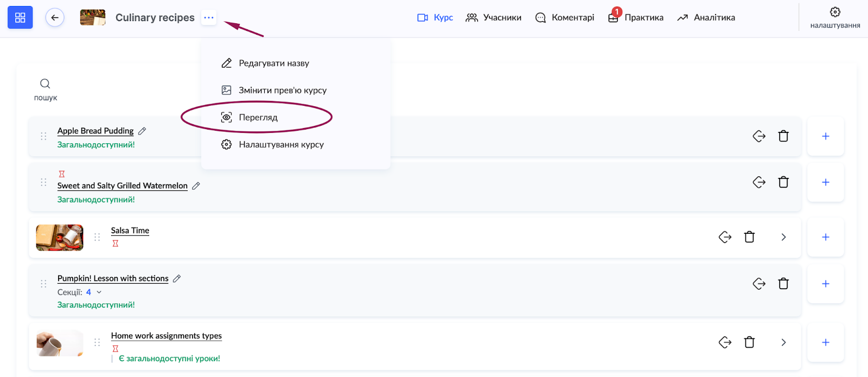Expand the Salsa Time module chevron
Image resolution: width=868 pixels, height=377 pixels.
[x=783, y=237]
